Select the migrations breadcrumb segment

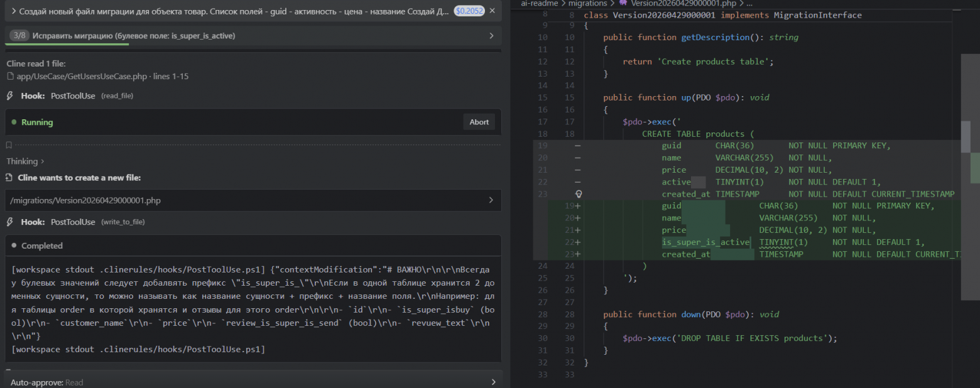(587, 3)
